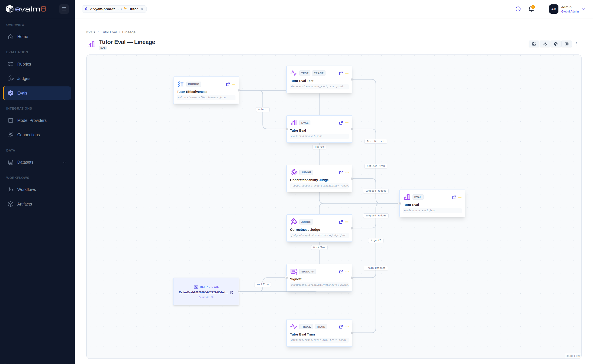Open Model Providers

tap(37, 120)
